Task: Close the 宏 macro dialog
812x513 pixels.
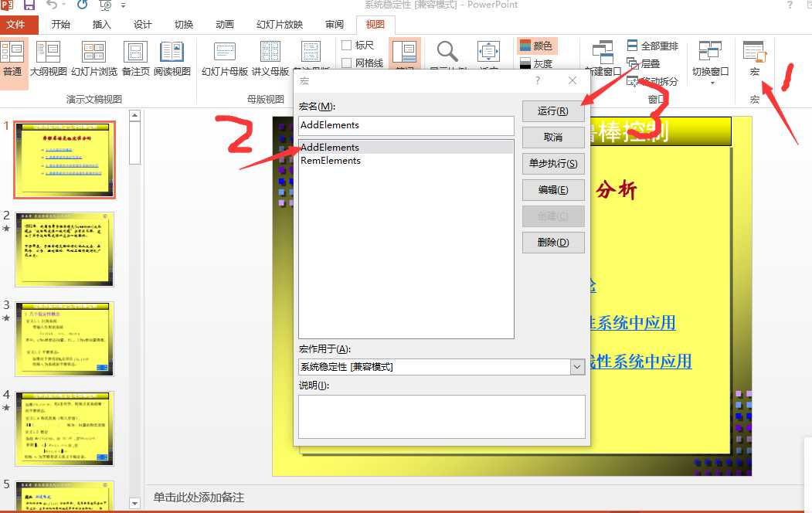Action: (x=572, y=81)
